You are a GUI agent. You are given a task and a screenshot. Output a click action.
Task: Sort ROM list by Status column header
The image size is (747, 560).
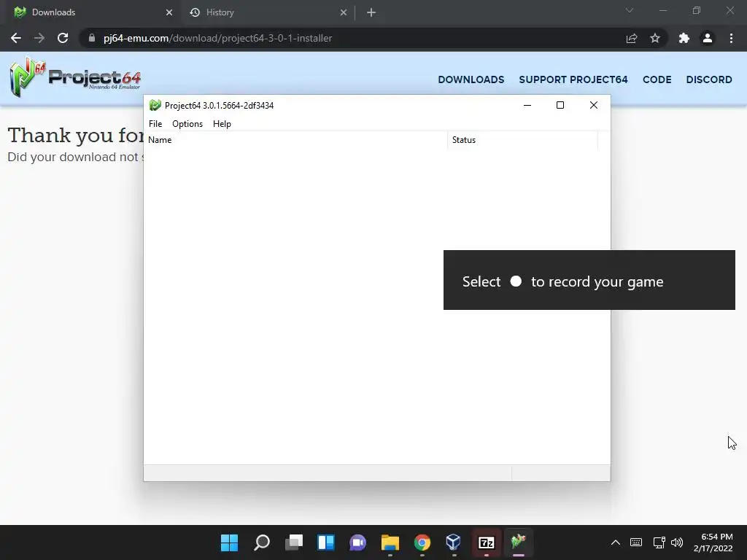[522, 140]
